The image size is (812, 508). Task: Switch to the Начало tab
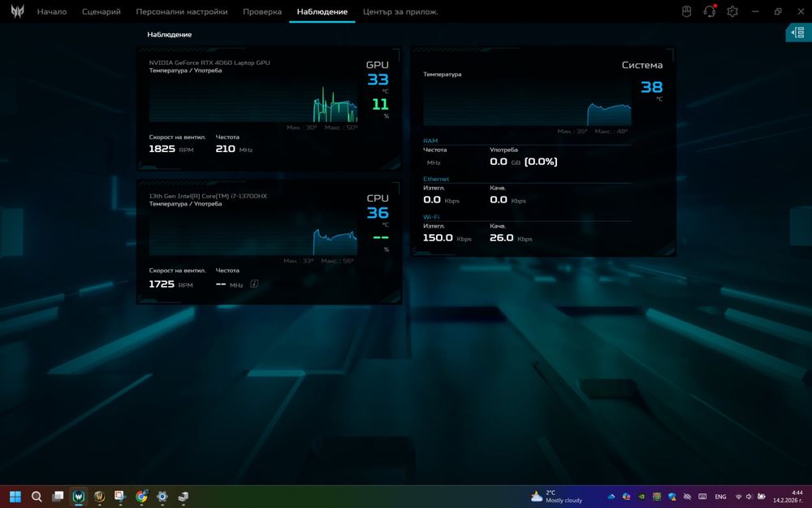click(52, 11)
